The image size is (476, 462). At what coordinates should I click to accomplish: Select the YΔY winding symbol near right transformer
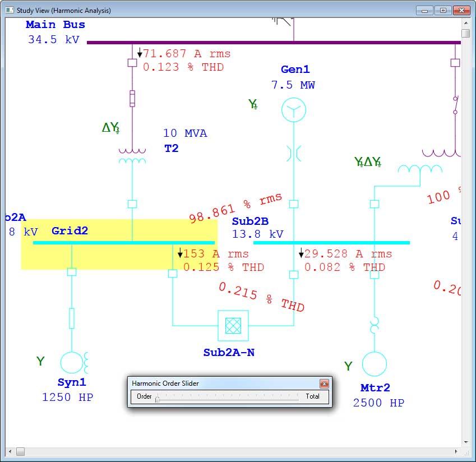367,162
